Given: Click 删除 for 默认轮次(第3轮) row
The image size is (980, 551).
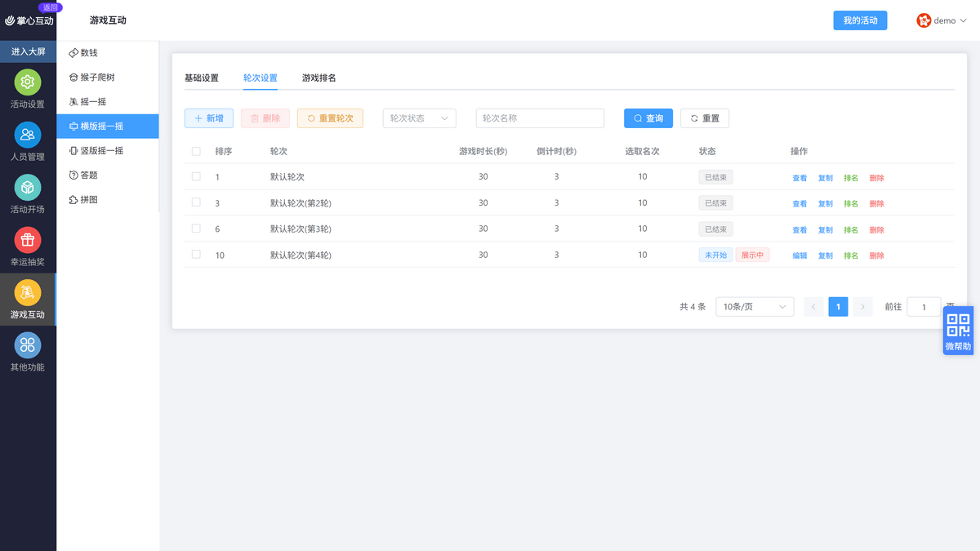Looking at the screenshot, I should 877,230.
